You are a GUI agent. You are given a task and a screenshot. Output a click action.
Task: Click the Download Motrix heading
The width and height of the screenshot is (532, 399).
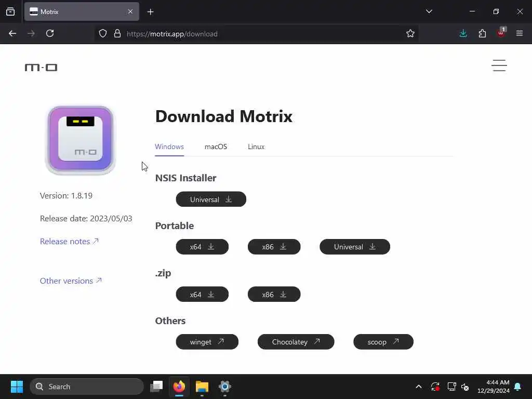click(x=223, y=116)
